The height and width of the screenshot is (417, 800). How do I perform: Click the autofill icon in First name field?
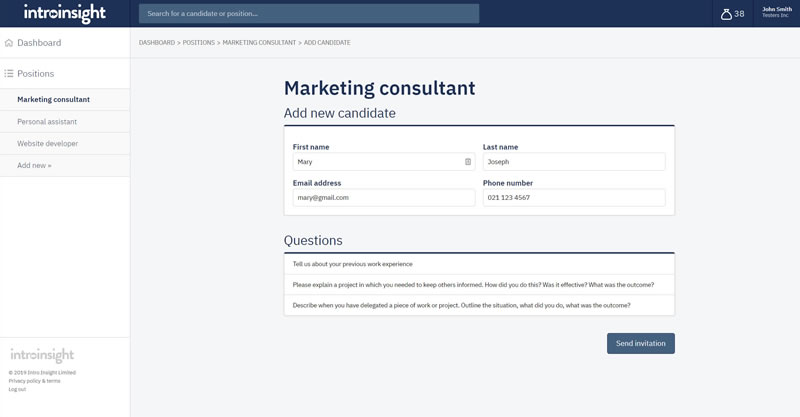point(468,162)
